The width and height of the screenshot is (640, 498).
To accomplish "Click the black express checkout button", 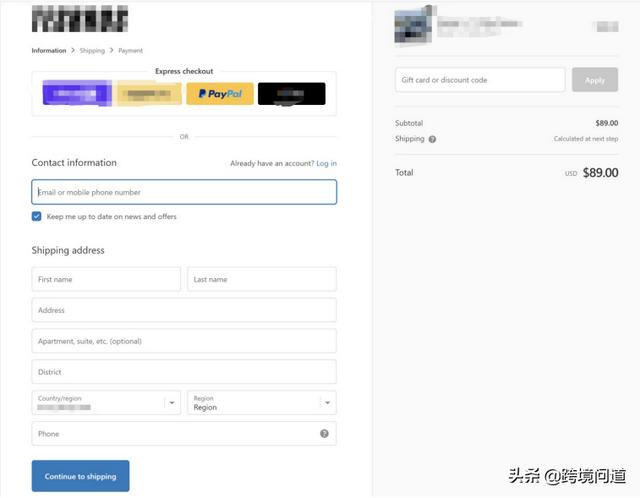I will coord(291,93).
